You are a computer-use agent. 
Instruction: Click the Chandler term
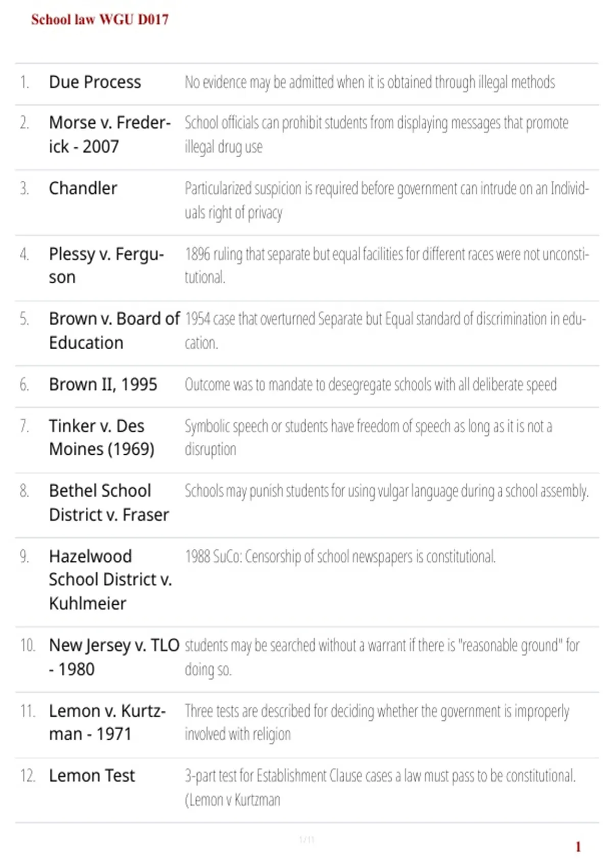tap(83, 188)
